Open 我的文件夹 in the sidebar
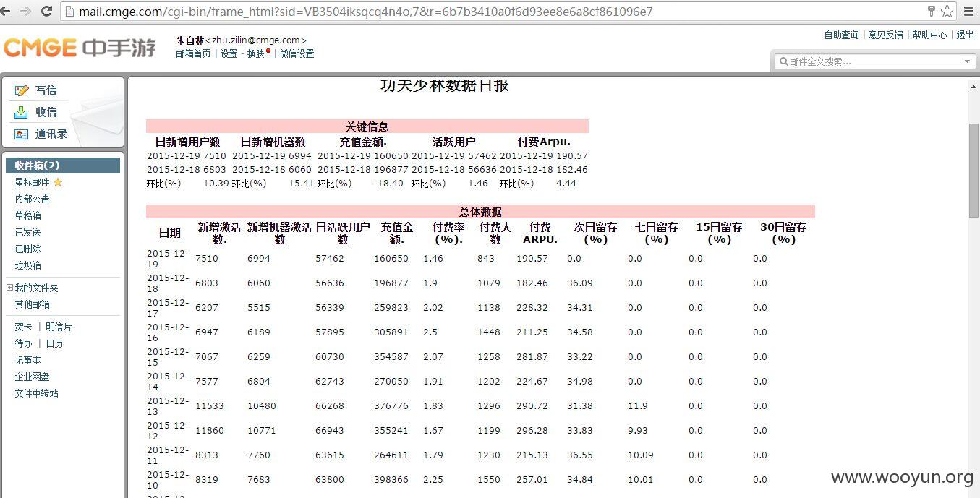 [x=36, y=288]
